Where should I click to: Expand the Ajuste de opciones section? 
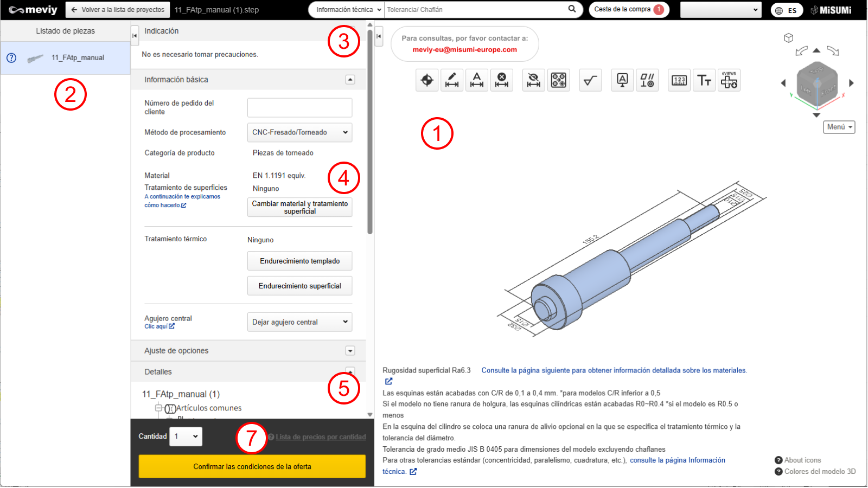pyautogui.click(x=350, y=351)
